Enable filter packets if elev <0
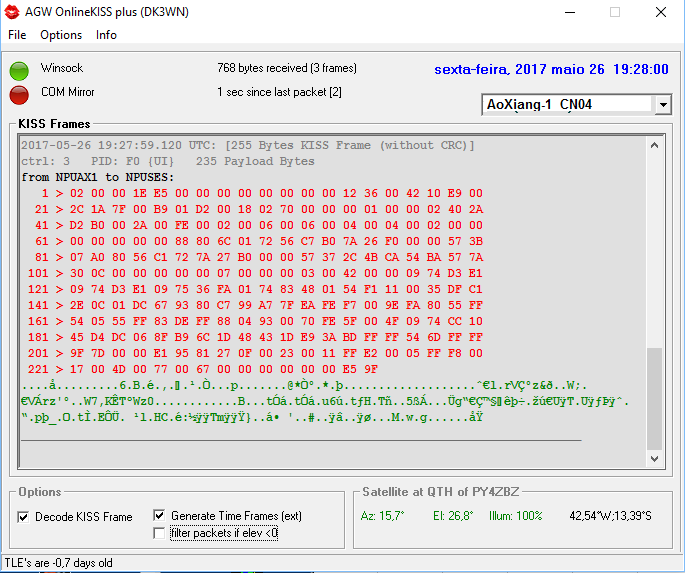 tap(159, 533)
